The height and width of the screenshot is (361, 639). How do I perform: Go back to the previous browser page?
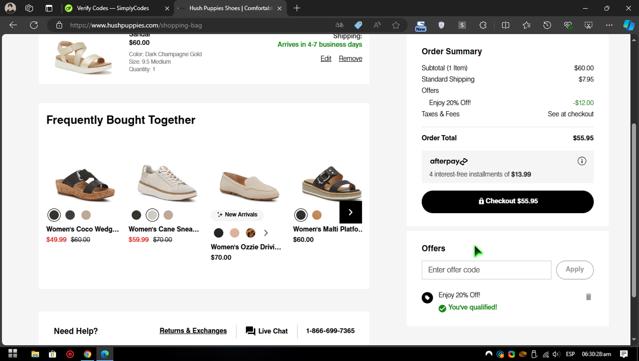[13, 25]
